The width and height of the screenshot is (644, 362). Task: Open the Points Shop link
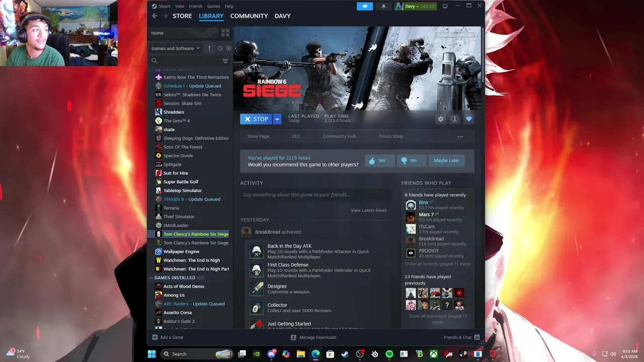(391, 136)
